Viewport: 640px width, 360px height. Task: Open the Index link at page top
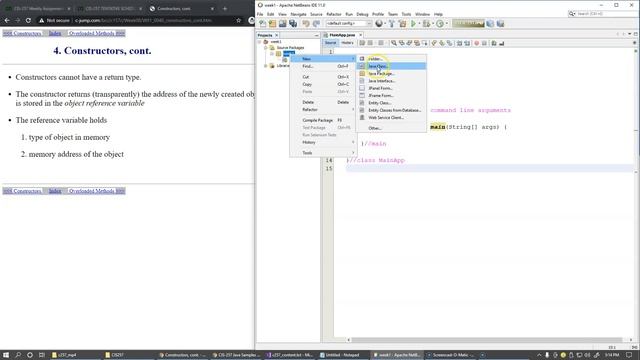[55, 33]
